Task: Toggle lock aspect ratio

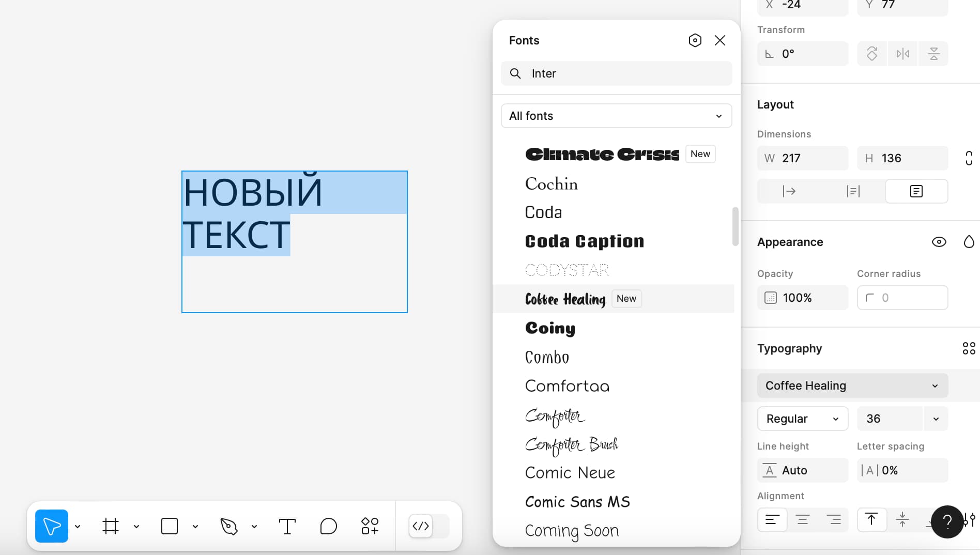Action: pyautogui.click(x=969, y=158)
